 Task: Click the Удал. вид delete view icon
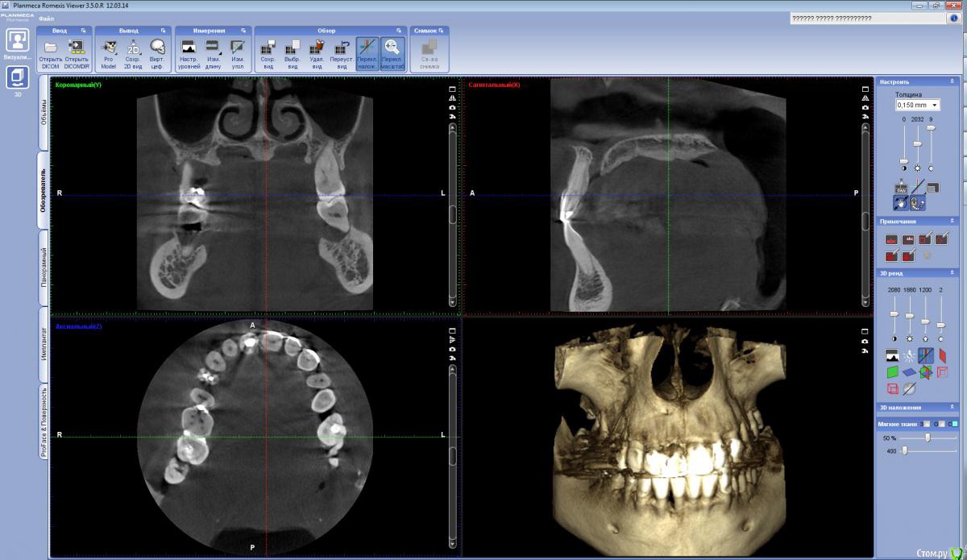[x=317, y=48]
